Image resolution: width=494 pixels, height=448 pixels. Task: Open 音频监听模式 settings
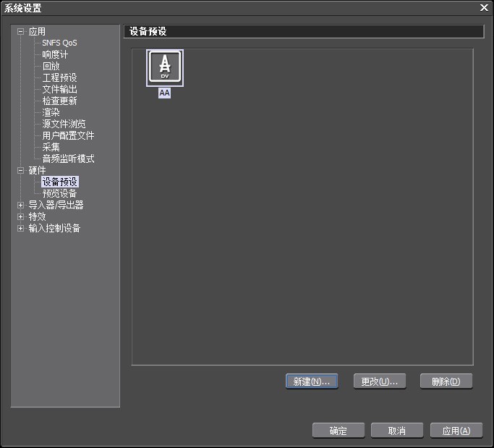pos(68,159)
